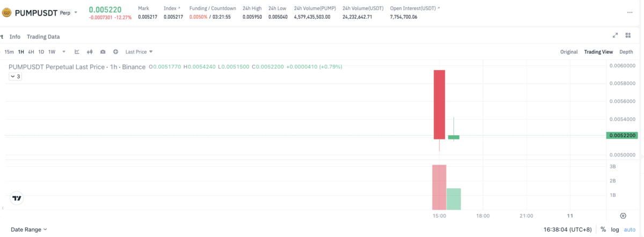The height and width of the screenshot is (237, 644).
Task: Select the 4H interval
Action: tap(31, 52)
